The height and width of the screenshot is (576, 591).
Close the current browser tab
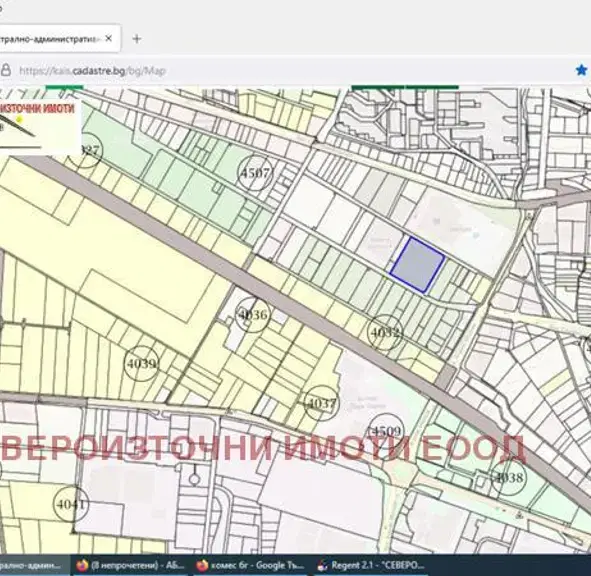(x=109, y=38)
